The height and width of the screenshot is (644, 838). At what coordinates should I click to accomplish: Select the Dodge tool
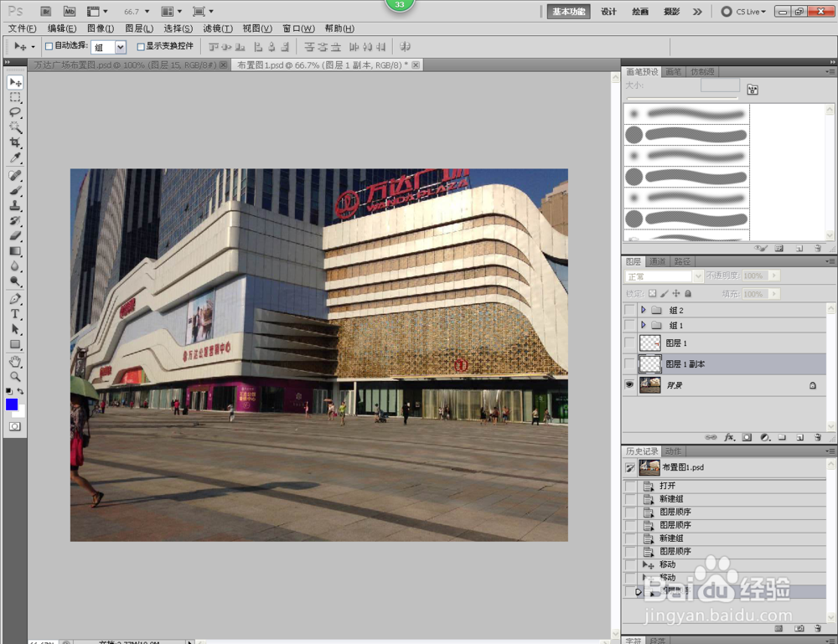[15, 281]
